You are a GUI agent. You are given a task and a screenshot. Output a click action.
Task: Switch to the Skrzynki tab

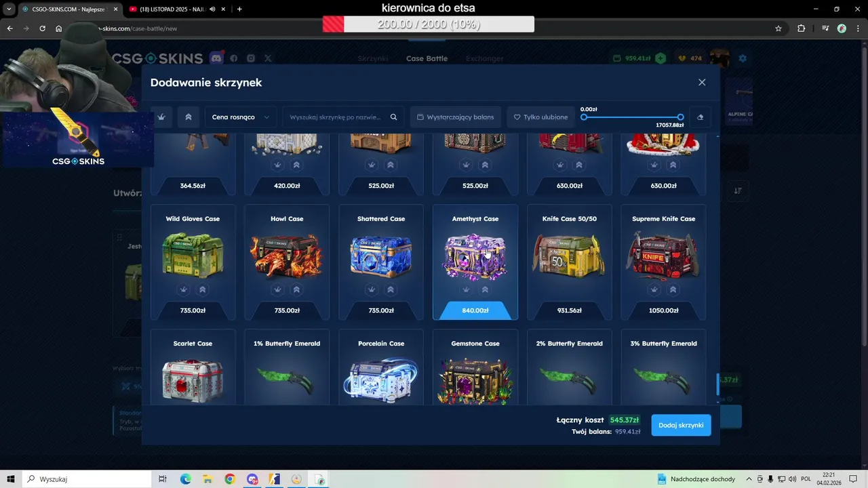(x=373, y=58)
